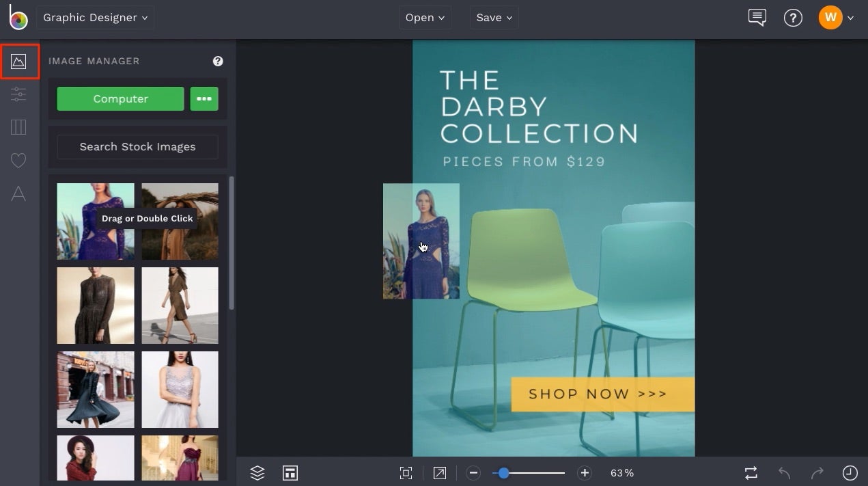Undo the last action

coord(783,472)
